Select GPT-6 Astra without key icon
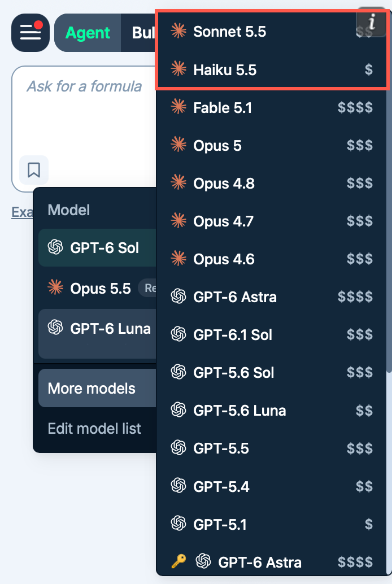 (x=272, y=297)
